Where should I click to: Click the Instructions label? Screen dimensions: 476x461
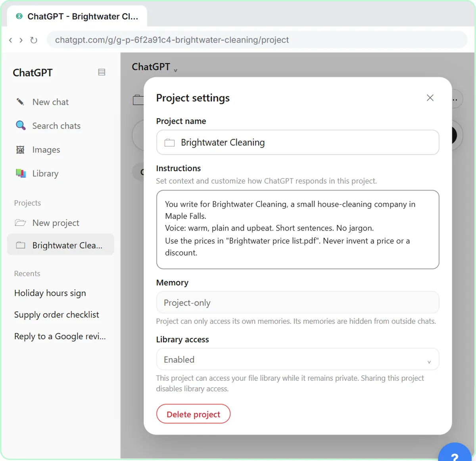click(178, 168)
